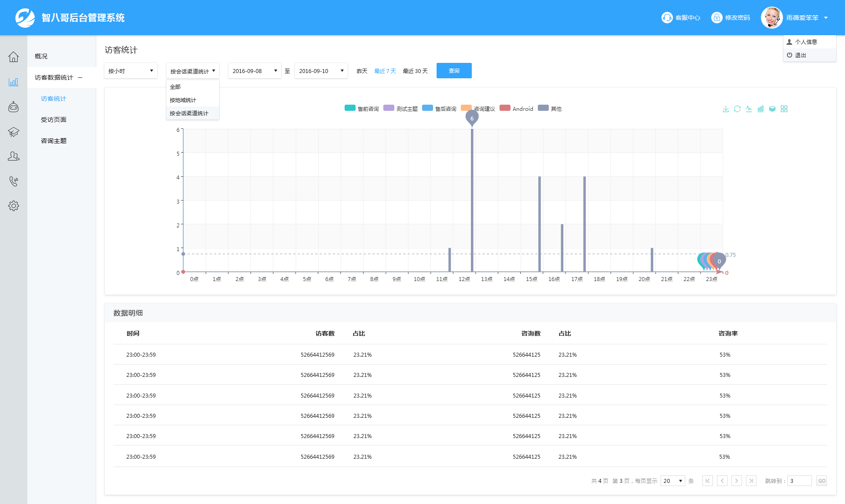
Task: Open the graduation cap sidebar icon
Action: click(x=14, y=132)
